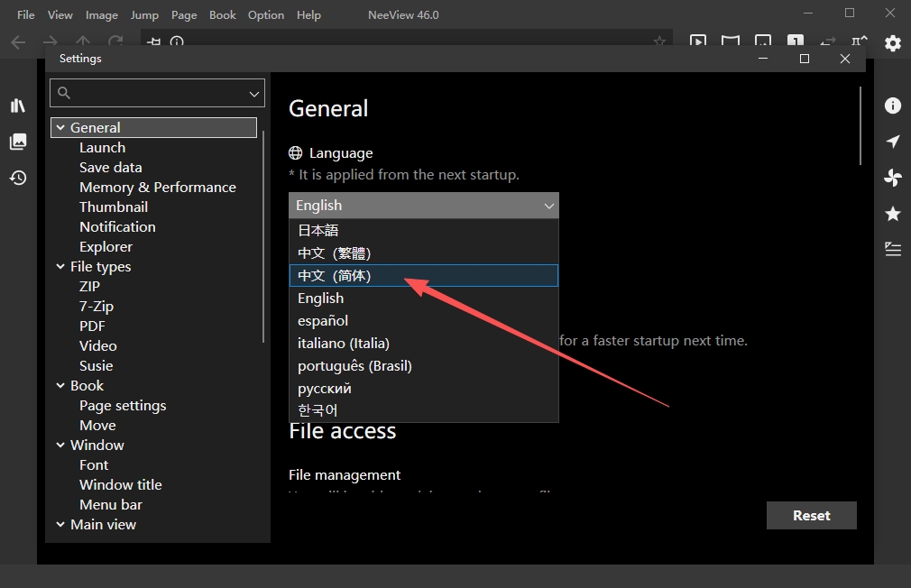Open the 7-Zip settings page
This screenshot has width=911, height=588.
point(97,307)
